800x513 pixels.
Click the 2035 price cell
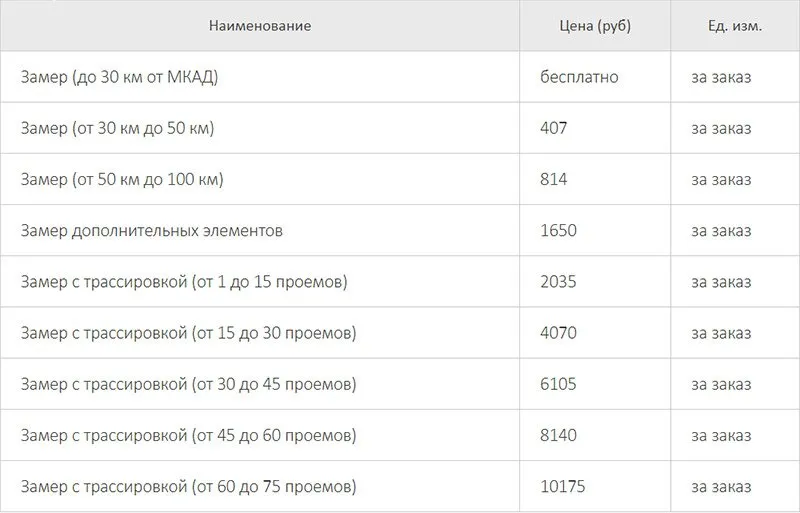pyautogui.click(x=595, y=281)
